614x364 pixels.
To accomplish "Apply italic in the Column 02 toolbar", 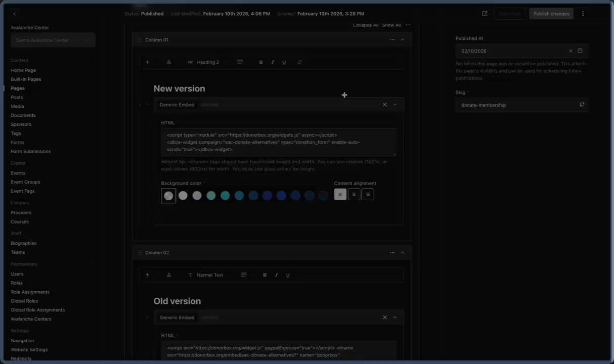I will coord(276,275).
